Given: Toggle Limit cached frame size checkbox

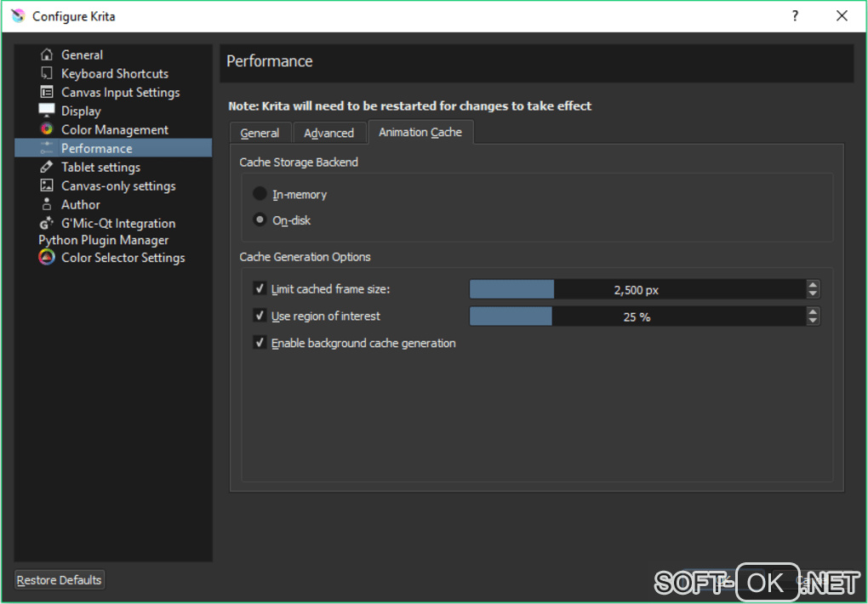Looking at the screenshot, I should (x=260, y=288).
